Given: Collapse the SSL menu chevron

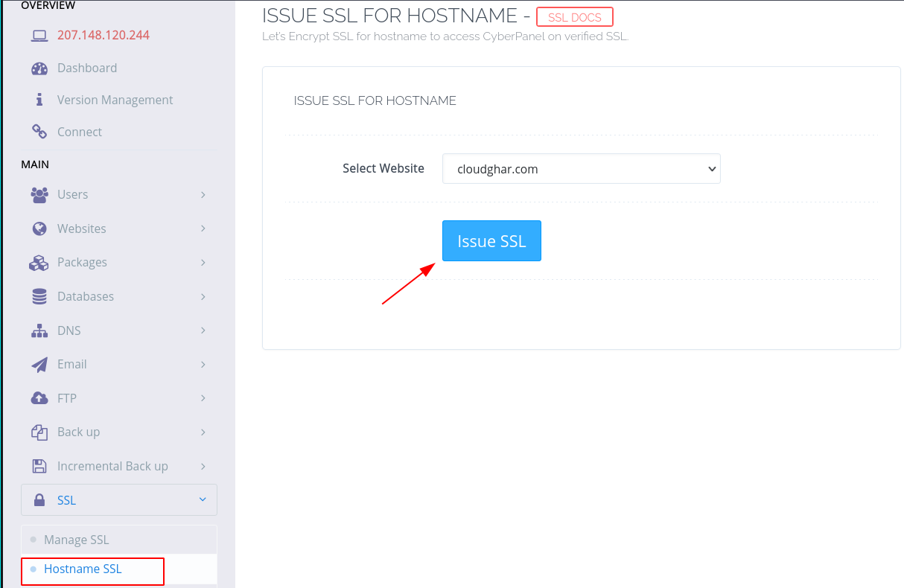Looking at the screenshot, I should pyautogui.click(x=203, y=500).
